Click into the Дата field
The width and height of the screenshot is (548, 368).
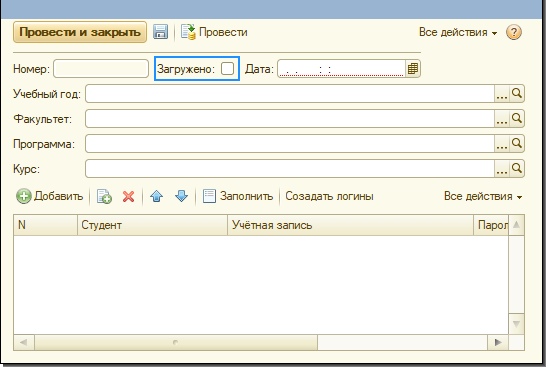click(341, 68)
